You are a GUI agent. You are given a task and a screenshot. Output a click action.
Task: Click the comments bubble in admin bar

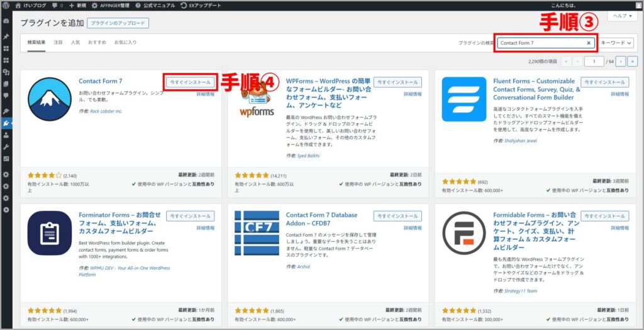coord(55,5)
